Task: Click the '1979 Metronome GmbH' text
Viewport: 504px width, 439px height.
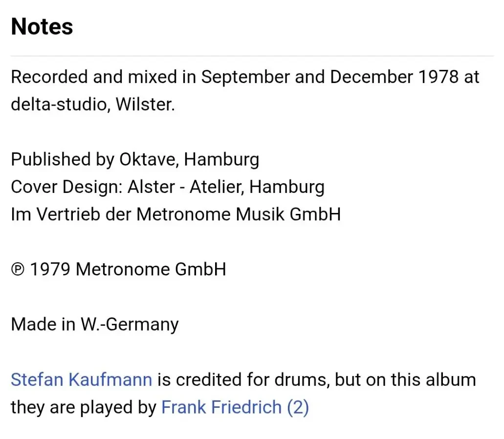Action: (x=128, y=269)
